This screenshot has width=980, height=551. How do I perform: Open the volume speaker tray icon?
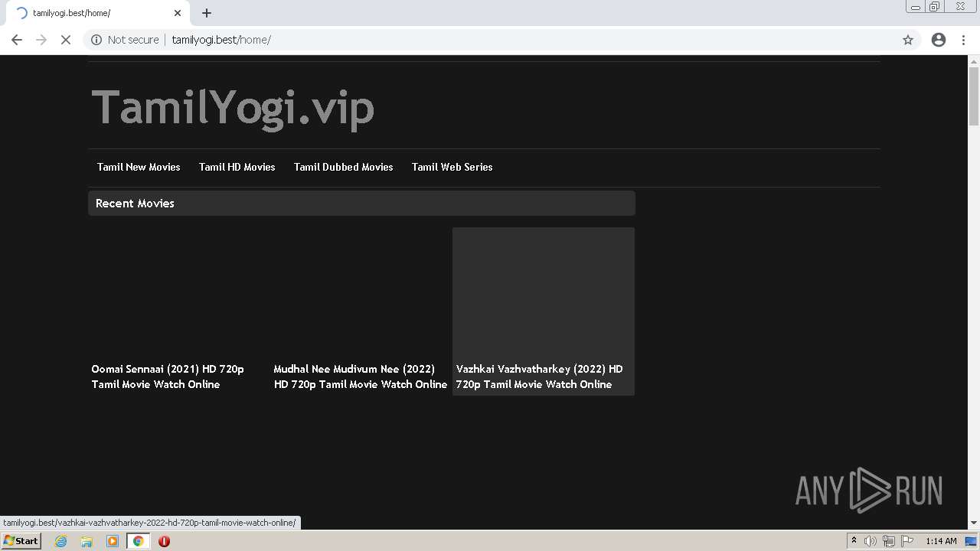coord(870,541)
